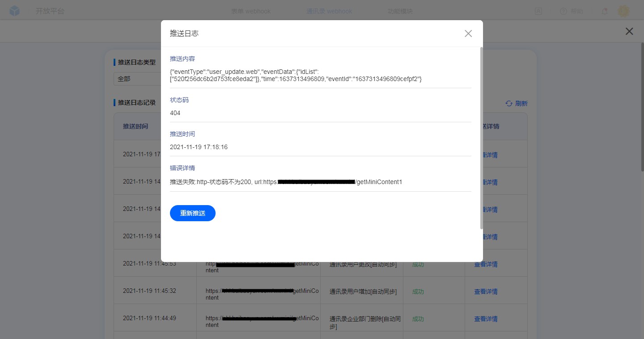Click the 帮助 help icon

[563, 11]
